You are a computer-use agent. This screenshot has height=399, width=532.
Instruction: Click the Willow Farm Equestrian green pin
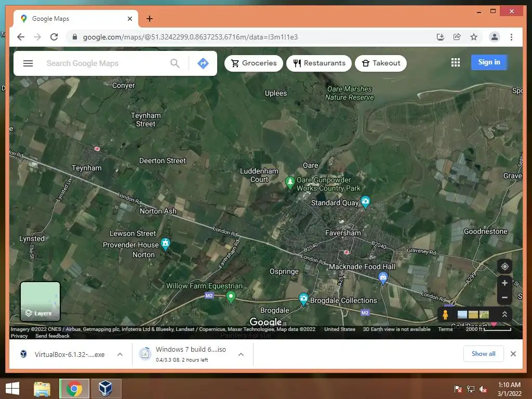point(231,297)
